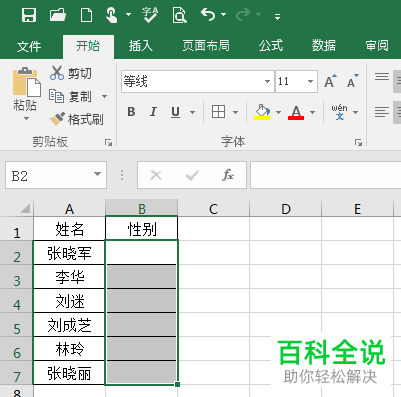Expand the 复制 dropdown arrow
Image resolution: width=401 pixels, height=397 pixels.
coord(104,97)
